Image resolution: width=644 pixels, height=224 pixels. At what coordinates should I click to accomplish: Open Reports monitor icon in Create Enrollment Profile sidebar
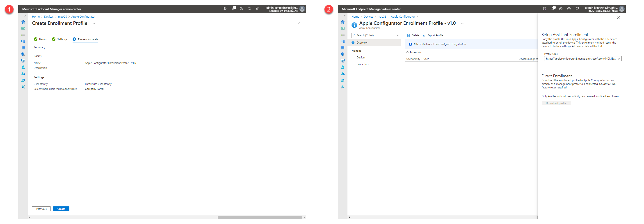(x=23, y=61)
